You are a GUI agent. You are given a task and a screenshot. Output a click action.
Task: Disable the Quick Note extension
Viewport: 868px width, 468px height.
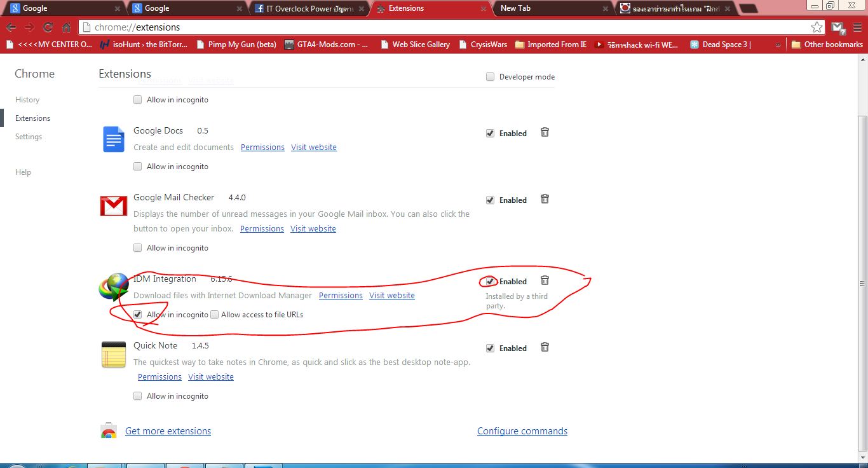pos(490,348)
